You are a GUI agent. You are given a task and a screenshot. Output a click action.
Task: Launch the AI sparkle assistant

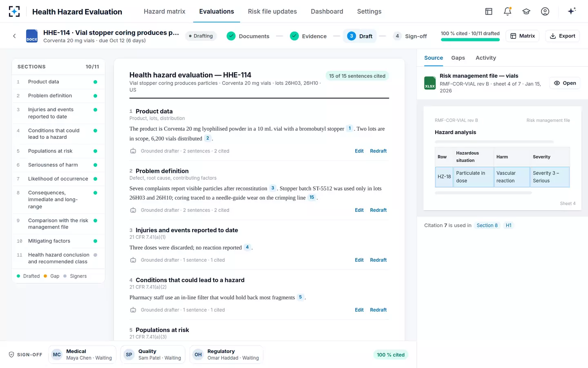[x=572, y=11]
